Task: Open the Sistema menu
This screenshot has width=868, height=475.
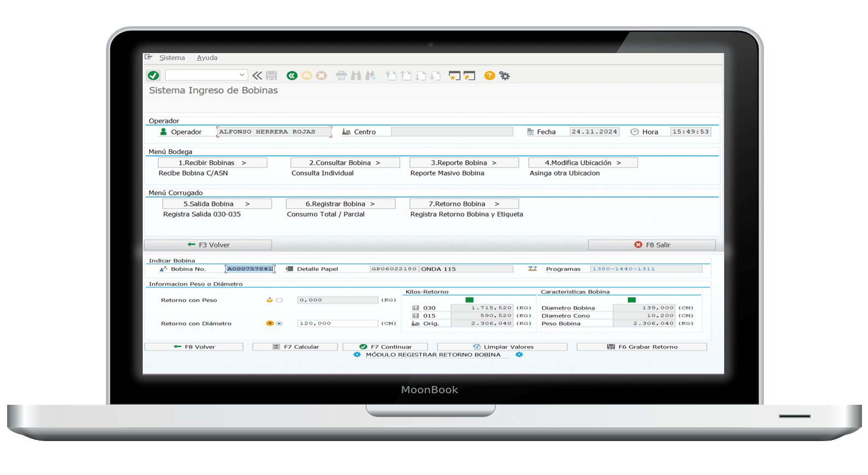Action: point(172,57)
